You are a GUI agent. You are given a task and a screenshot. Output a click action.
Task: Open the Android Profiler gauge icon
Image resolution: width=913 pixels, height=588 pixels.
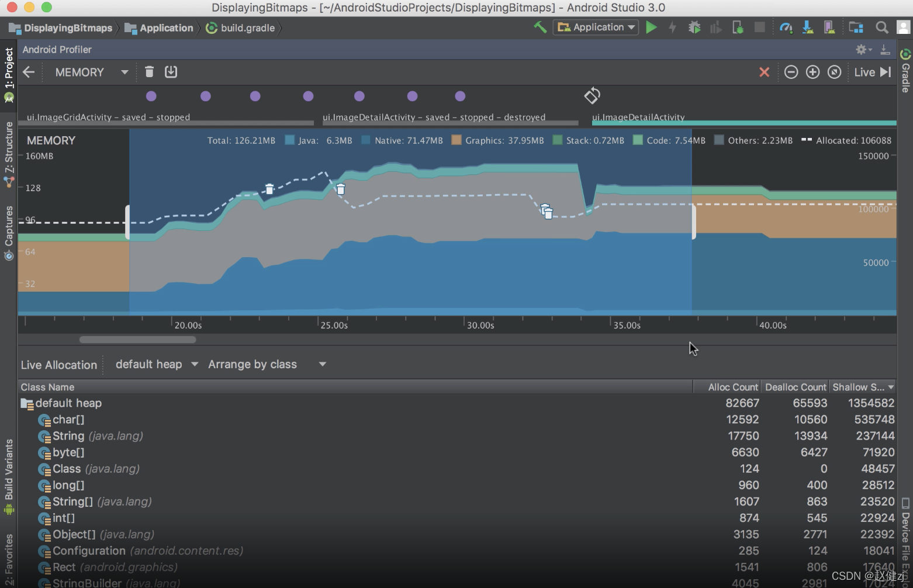(x=786, y=27)
